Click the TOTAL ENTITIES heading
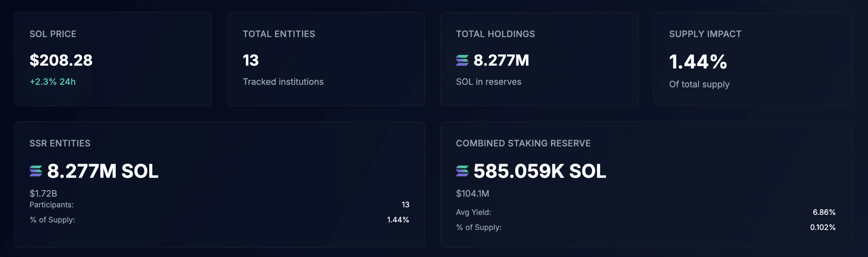Viewport: 868px width, 257px height. [279, 34]
